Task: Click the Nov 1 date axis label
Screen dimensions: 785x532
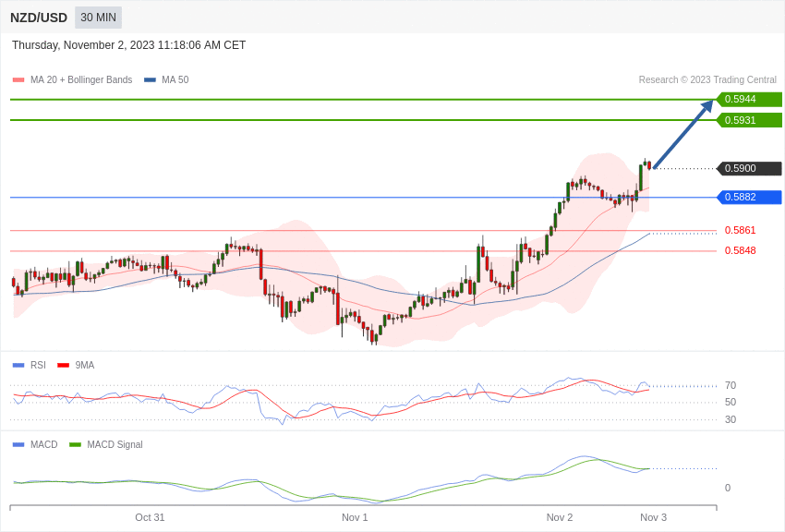Action: (x=355, y=517)
